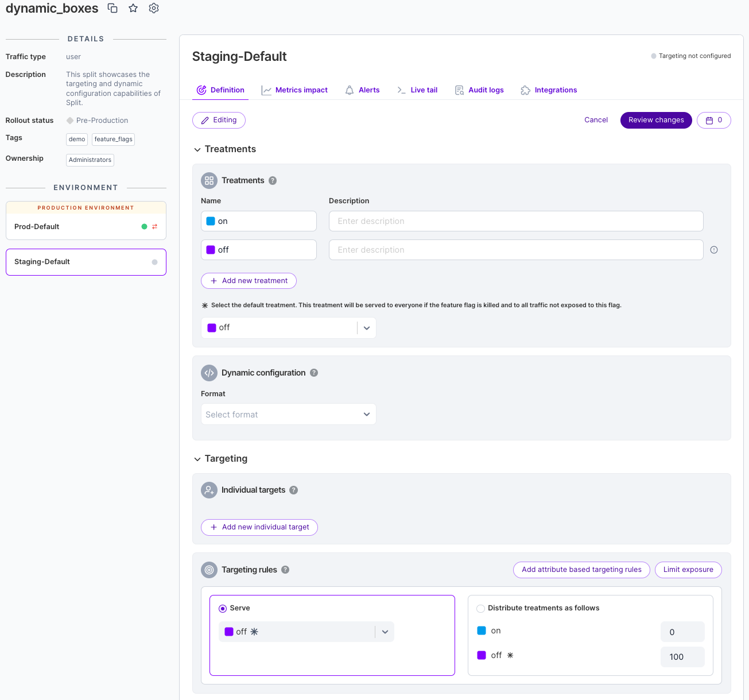Collapse the Targeting section
749x700 pixels.
(x=197, y=459)
